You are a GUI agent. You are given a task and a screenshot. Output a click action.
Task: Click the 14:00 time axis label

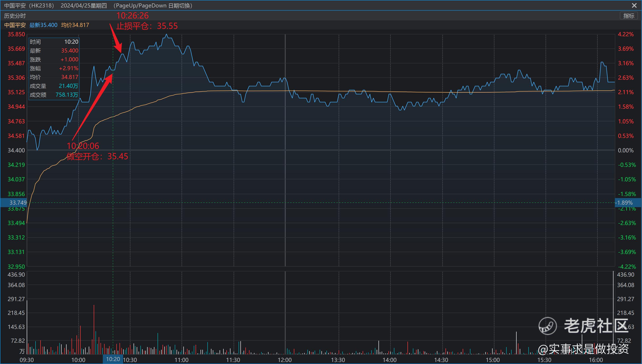point(390,360)
